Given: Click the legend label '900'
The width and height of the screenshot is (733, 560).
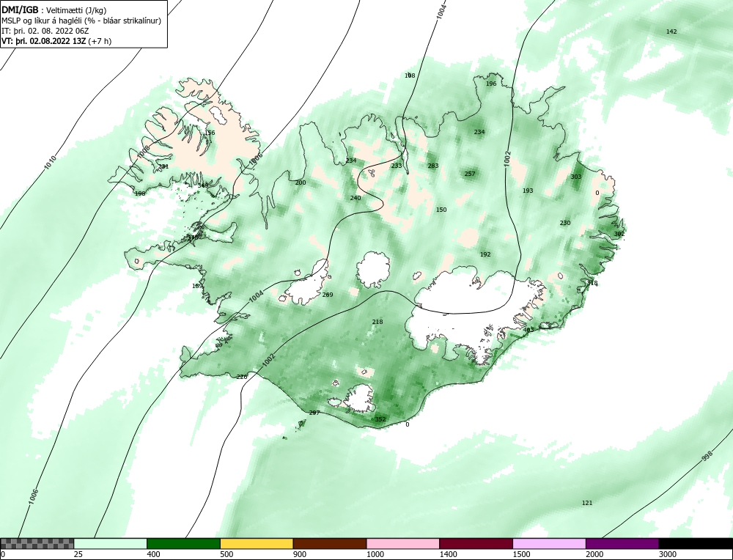Looking at the screenshot, I should tap(299, 554).
